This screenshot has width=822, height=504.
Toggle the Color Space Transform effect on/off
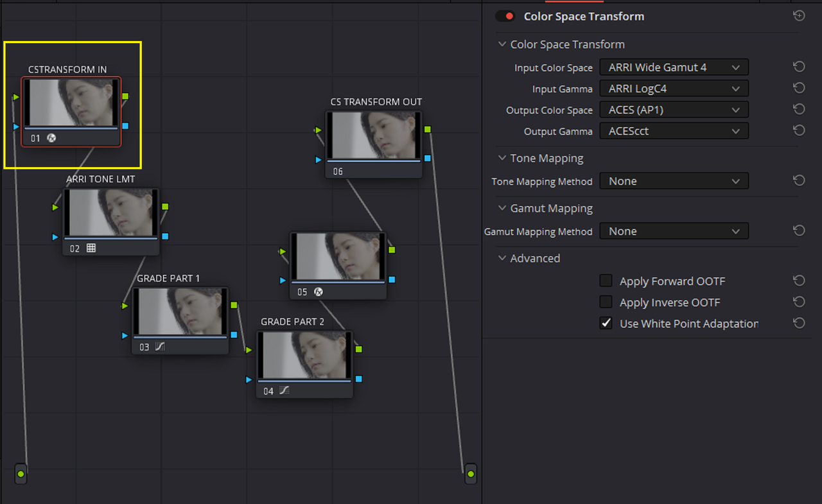[505, 17]
